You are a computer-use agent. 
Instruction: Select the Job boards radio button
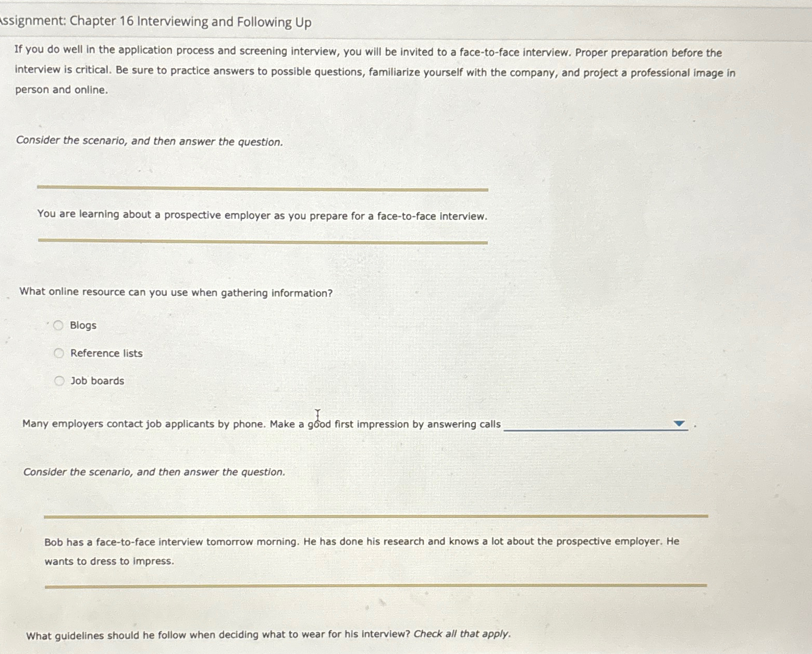59,380
